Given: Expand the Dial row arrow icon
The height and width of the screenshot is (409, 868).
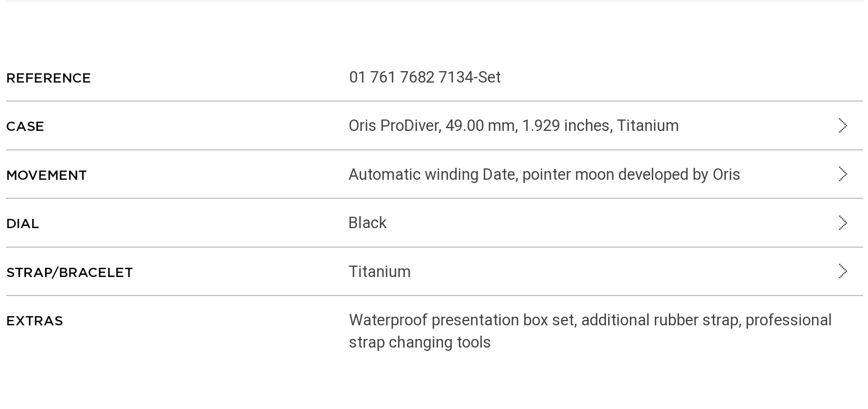Looking at the screenshot, I should (x=843, y=223).
